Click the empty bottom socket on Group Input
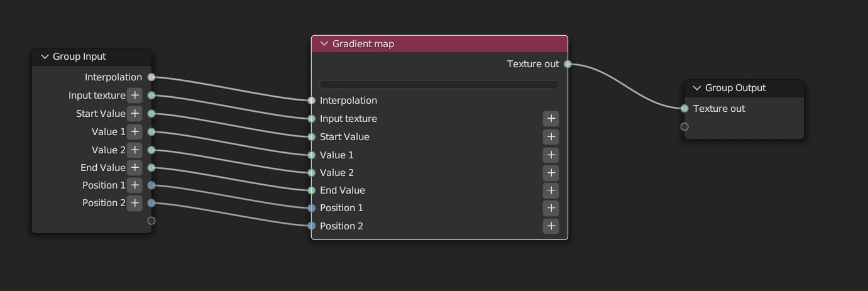Image resolution: width=868 pixels, height=291 pixels. coord(151,221)
